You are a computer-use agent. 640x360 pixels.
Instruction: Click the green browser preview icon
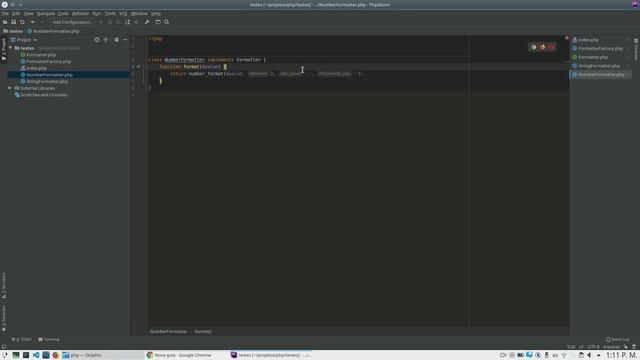click(533, 47)
